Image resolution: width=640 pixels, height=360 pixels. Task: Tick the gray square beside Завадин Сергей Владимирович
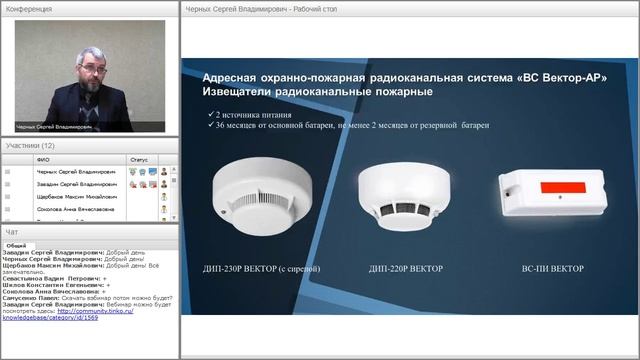pyautogui.click(x=7, y=184)
